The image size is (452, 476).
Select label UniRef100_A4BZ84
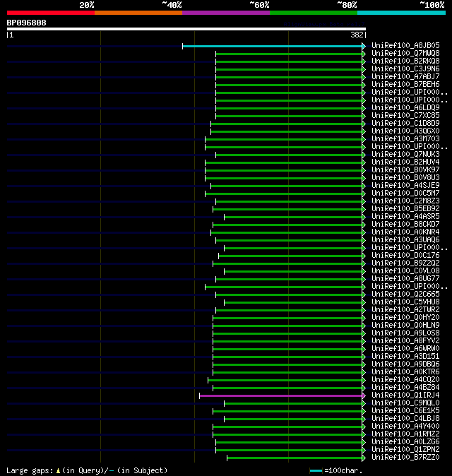[x=405, y=387]
